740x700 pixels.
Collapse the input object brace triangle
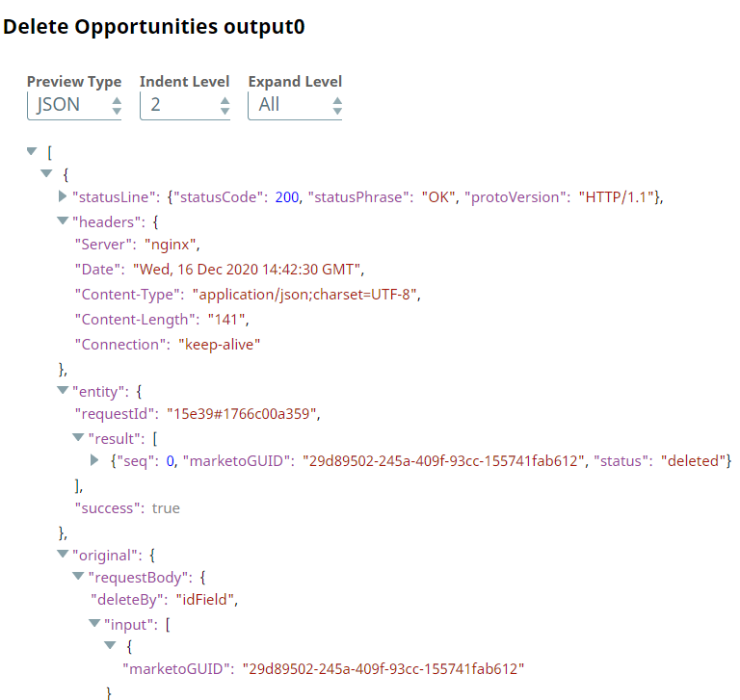pos(110,645)
